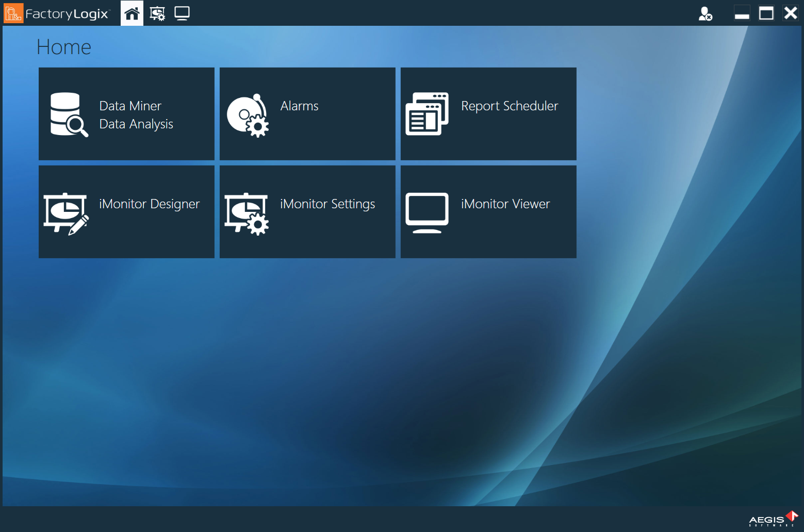
Task: Launch Report Scheduler via its text label
Action: coord(510,106)
